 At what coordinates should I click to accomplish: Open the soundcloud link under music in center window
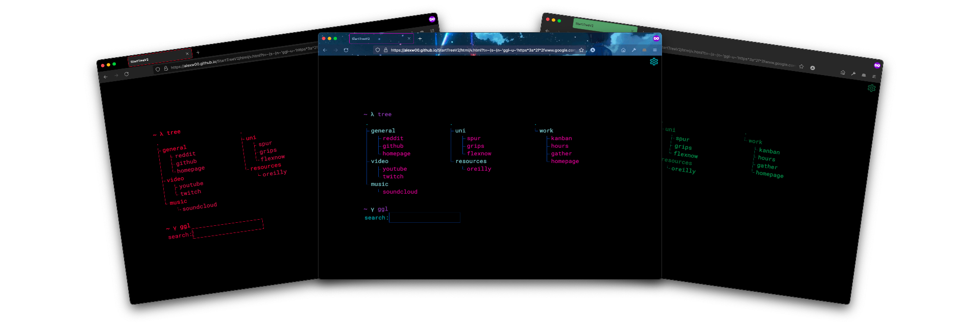(x=400, y=192)
